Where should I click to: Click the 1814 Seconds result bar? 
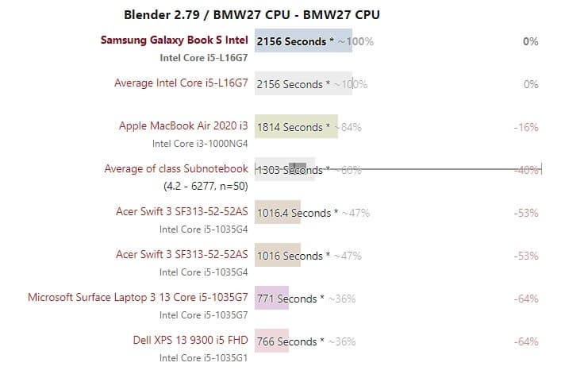(x=296, y=127)
